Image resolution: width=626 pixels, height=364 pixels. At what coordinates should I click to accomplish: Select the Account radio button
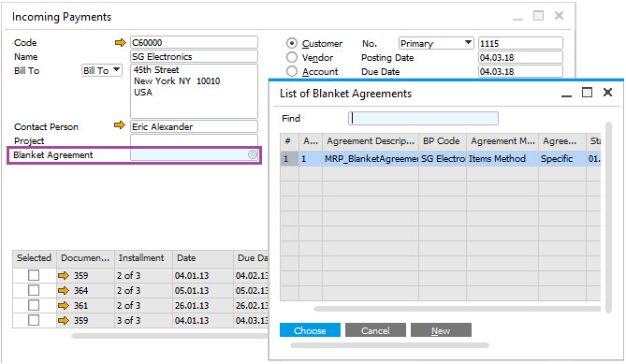tap(292, 71)
